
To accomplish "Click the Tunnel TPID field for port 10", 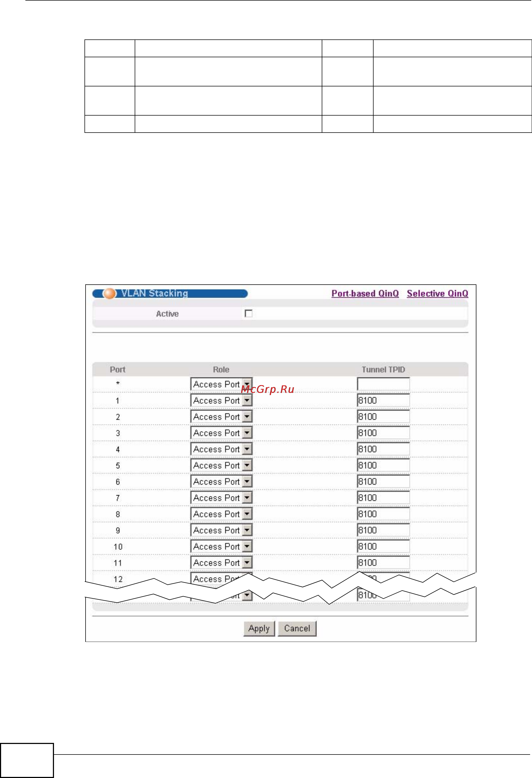I will [384, 546].
